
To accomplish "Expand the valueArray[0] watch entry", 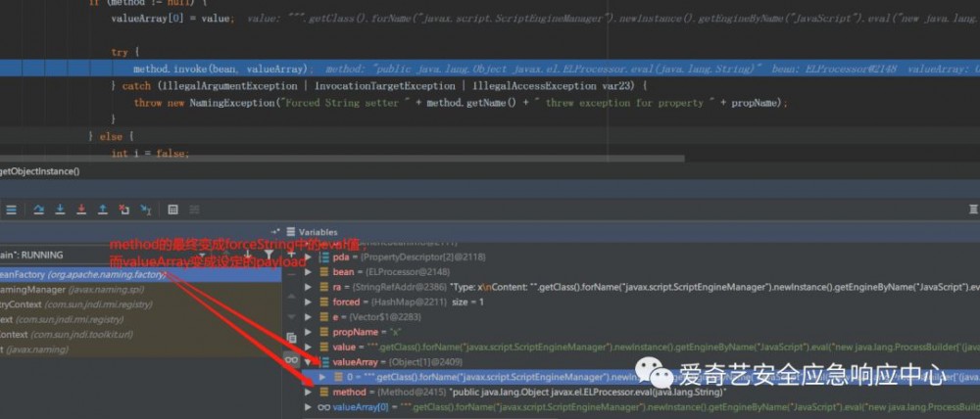I will (308, 406).
